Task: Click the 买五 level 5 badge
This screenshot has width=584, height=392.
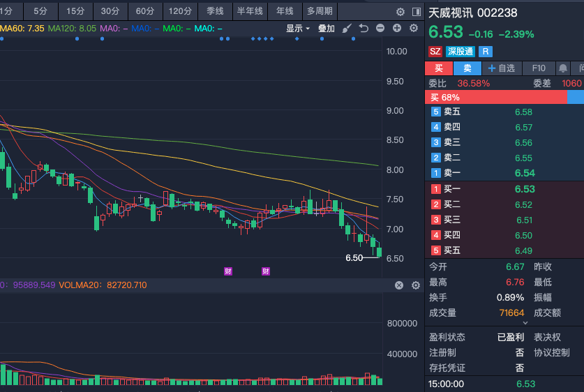Action: 436,250
